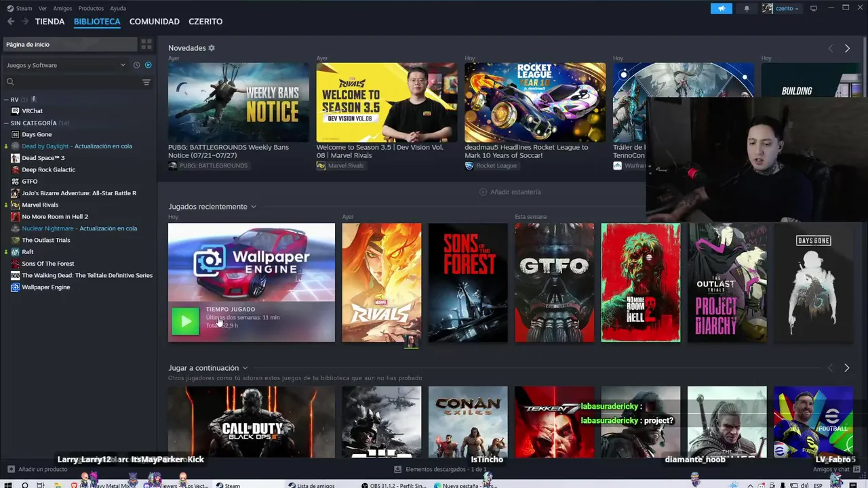Open the Productos menu
Image resolution: width=868 pixels, height=488 pixels.
(91, 8)
